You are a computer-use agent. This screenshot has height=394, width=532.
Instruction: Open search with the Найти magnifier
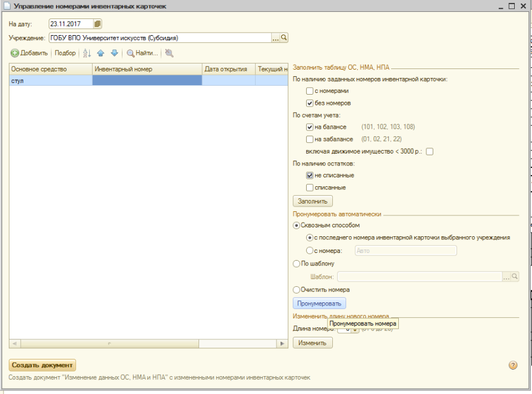pyautogui.click(x=130, y=53)
